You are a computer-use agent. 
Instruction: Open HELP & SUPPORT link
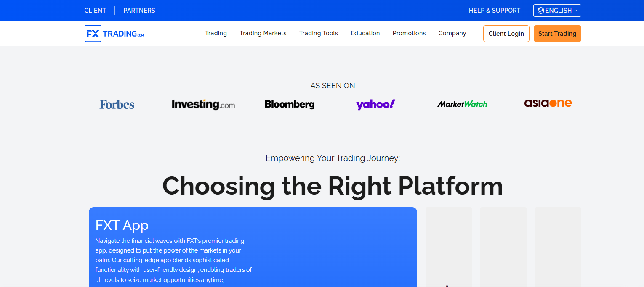495,11
